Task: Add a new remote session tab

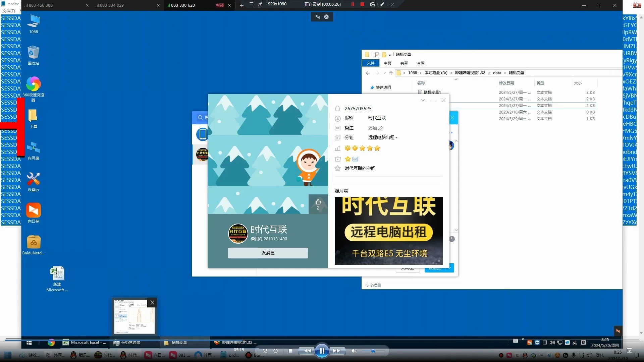Action: click(241, 5)
